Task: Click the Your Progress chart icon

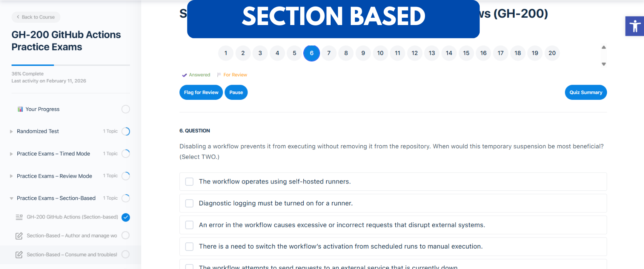Action: tap(20, 109)
